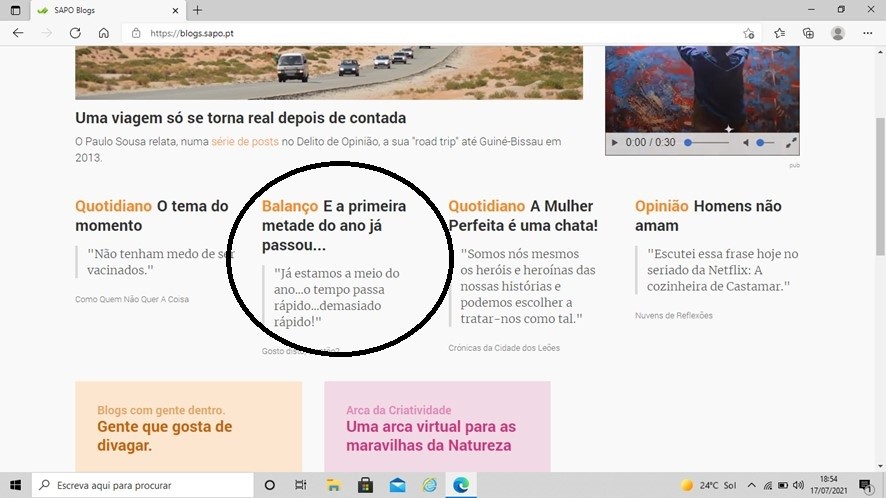
Task: Open the Windows Start menu
Action: coord(15,485)
